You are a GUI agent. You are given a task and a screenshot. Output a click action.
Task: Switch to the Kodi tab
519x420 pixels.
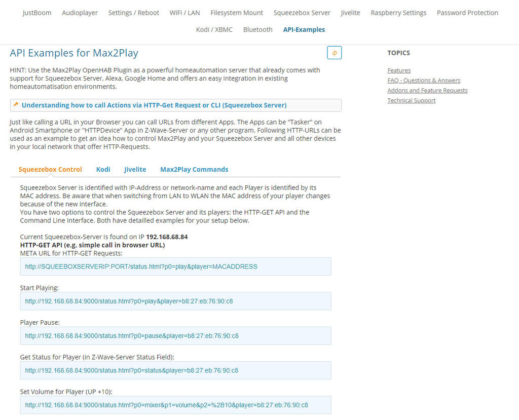click(103, 169)
